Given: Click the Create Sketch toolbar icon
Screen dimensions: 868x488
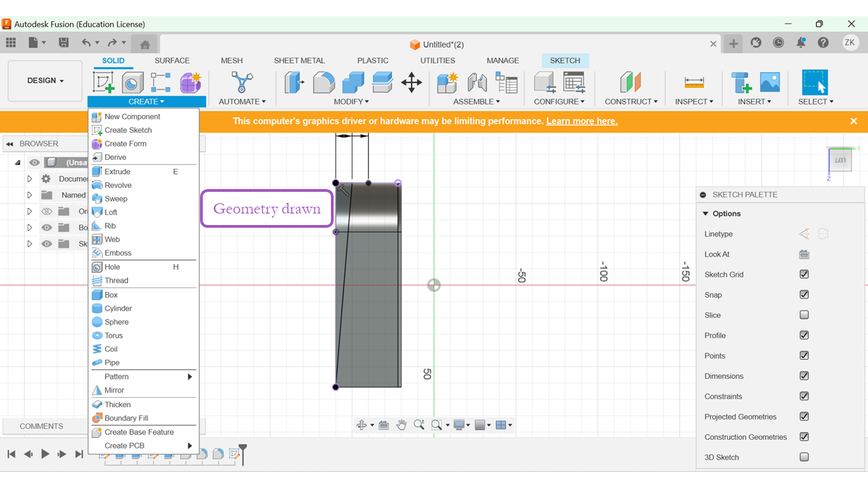Looking at the screenshot, I should (x=104, y=83).
